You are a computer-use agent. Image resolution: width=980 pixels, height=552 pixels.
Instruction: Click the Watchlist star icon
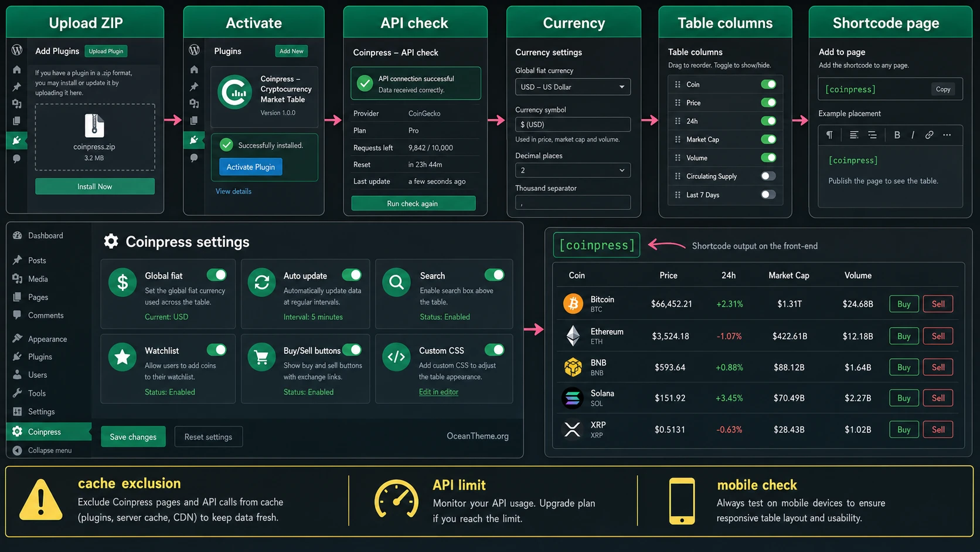point(122,357)
